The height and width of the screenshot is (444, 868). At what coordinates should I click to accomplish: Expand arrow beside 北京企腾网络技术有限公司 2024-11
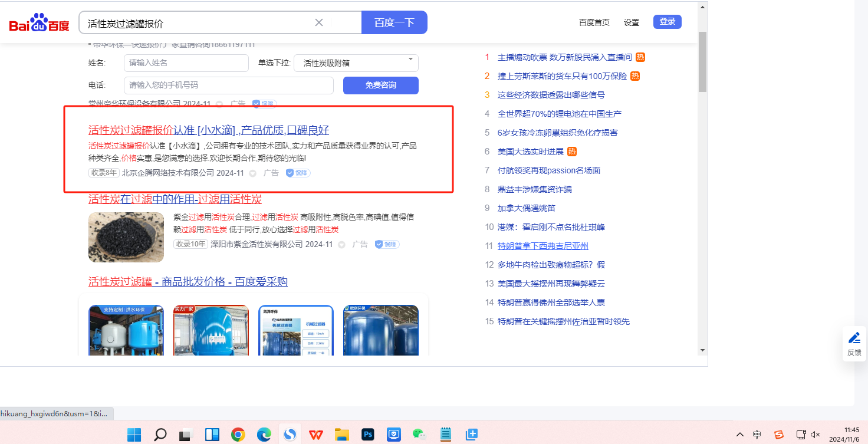tap(253, 173)
